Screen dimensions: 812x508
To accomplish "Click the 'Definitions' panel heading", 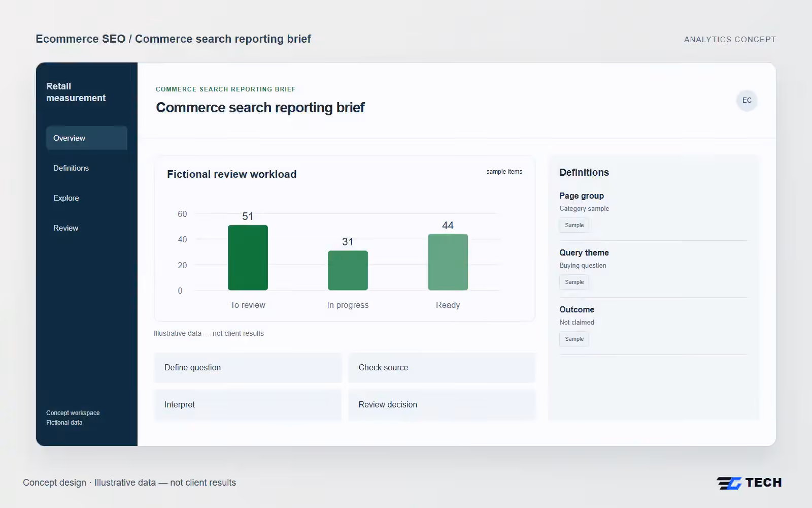I will pos(584,173).
